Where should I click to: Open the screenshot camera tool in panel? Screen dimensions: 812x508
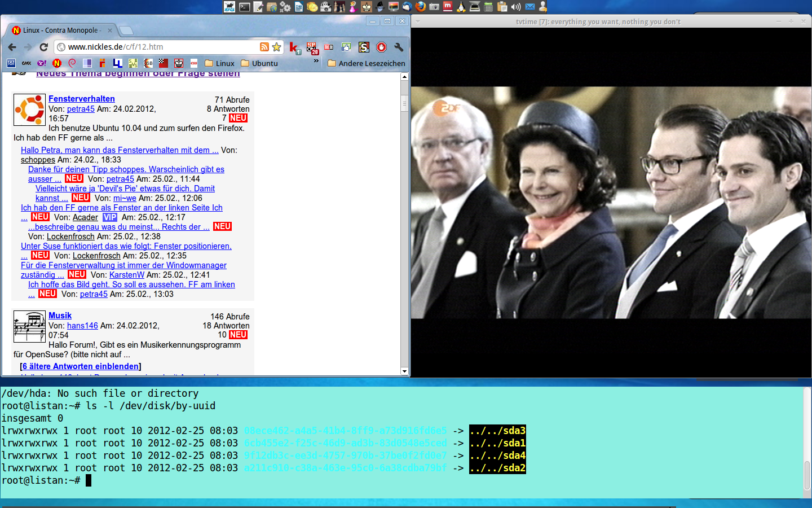click(434, 7)
